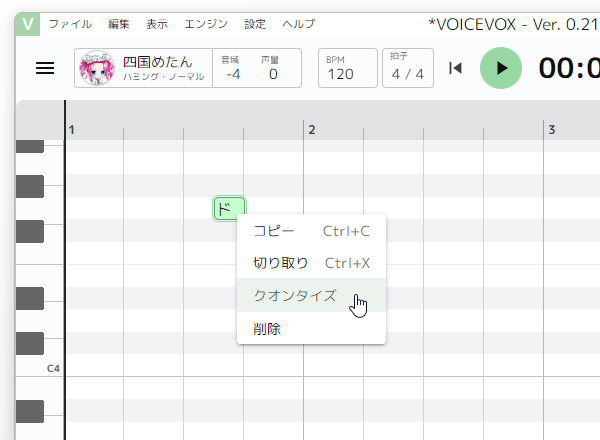600x440 pixels.
Task: Click the playback time display
Action: [569, 68]
